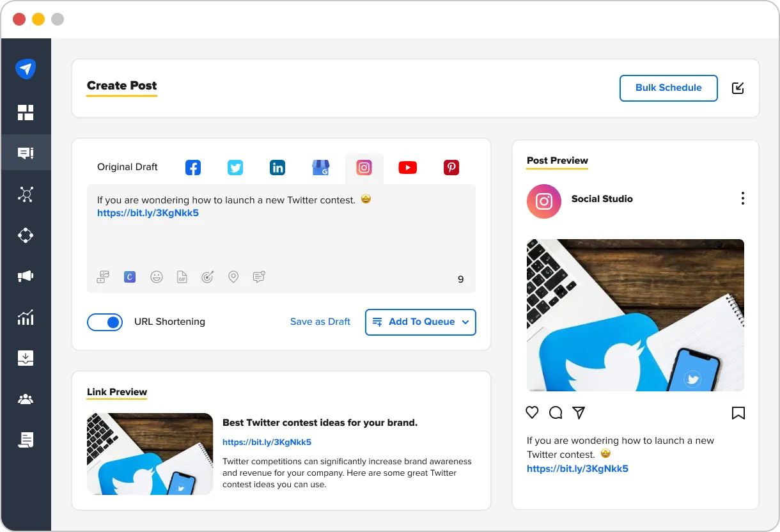Viewport: 780px width, 532px height.
Task: Select the LinkedIn channel for posting
Action: [277, 167]
